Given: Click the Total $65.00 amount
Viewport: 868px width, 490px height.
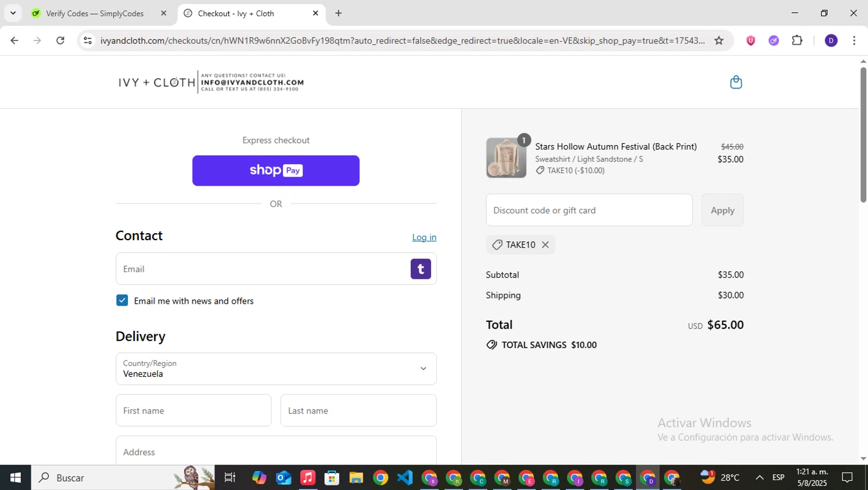Looking at the screenshot, I should pyautogui.click(x=725, y=325).
